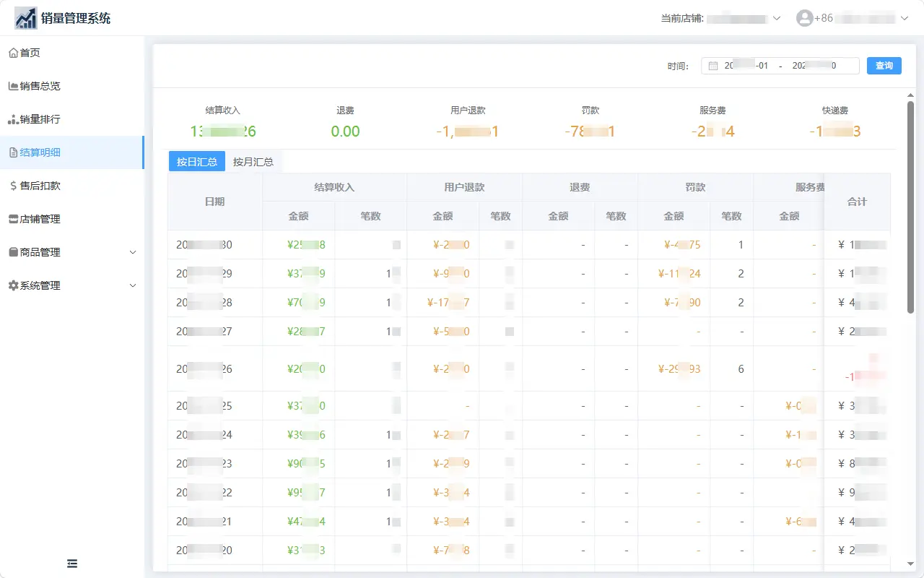Click the 结算收入 summary label
The height and width of the screenshot is (578, 924).
pos(223,111)
